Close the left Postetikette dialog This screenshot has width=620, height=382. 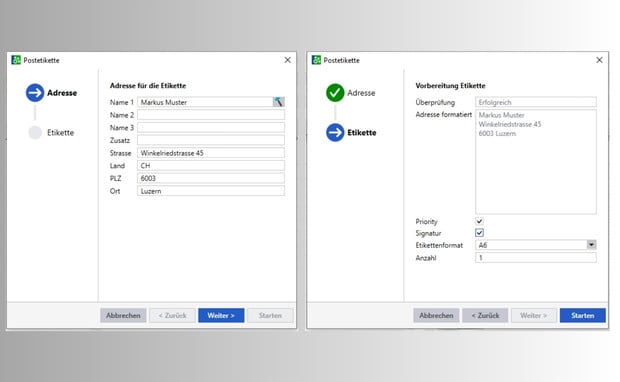pos(287,60)
